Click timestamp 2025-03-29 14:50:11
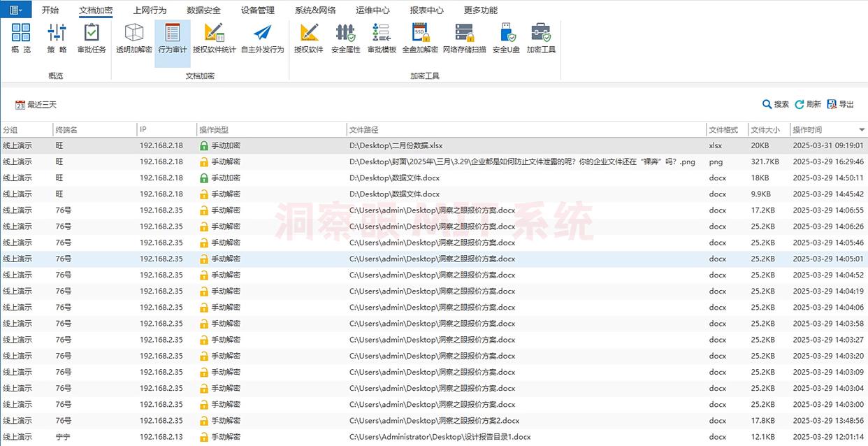The width and height of the screenshot is (868, 446). [x=828, y=178]
